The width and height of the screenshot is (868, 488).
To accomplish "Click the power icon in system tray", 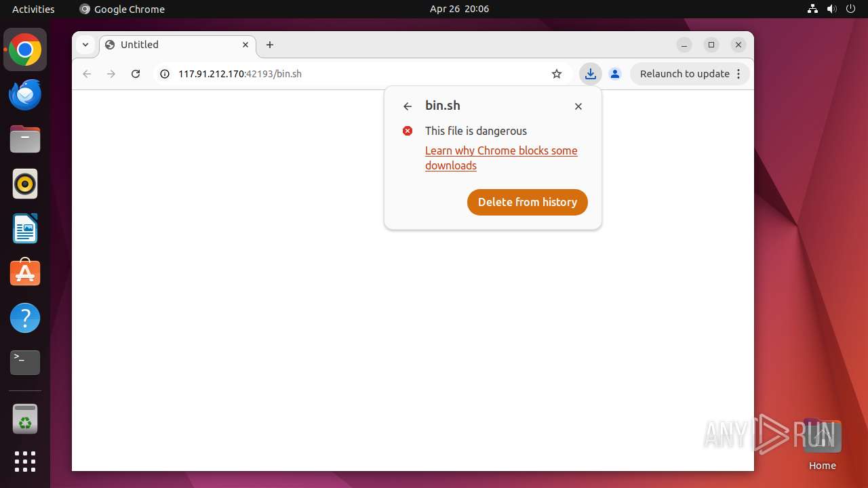I will [x=851, y=9].
